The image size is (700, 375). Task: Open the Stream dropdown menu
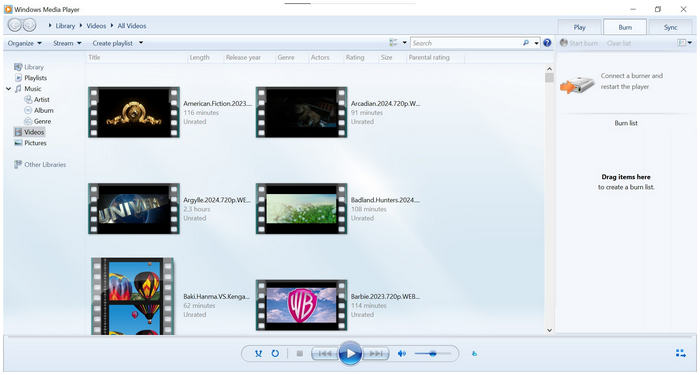coord(67,43)
